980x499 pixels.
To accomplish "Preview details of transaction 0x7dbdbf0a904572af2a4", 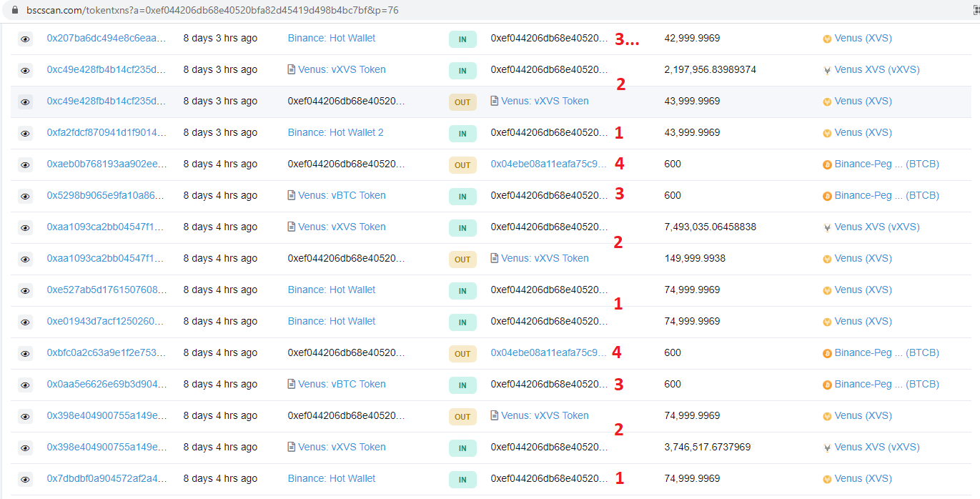I will tap(25, 480).
